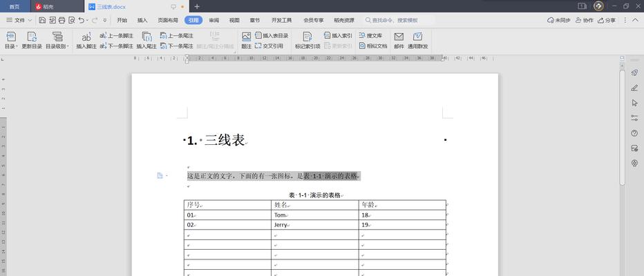Switch to the 开发工具 tab
Image resolution: width=644 pixels, height=276 pixels.
pyautogui.click(x=281, y=20)
